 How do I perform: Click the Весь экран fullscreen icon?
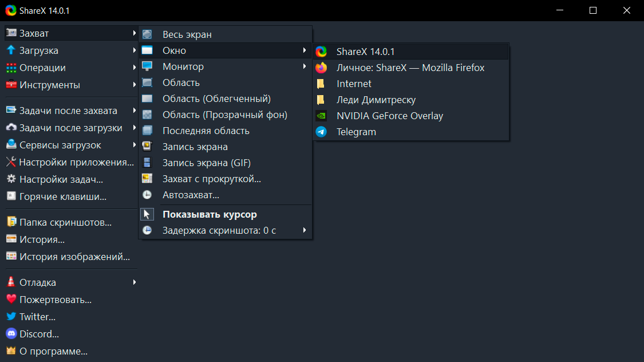(x=147, y=34)
